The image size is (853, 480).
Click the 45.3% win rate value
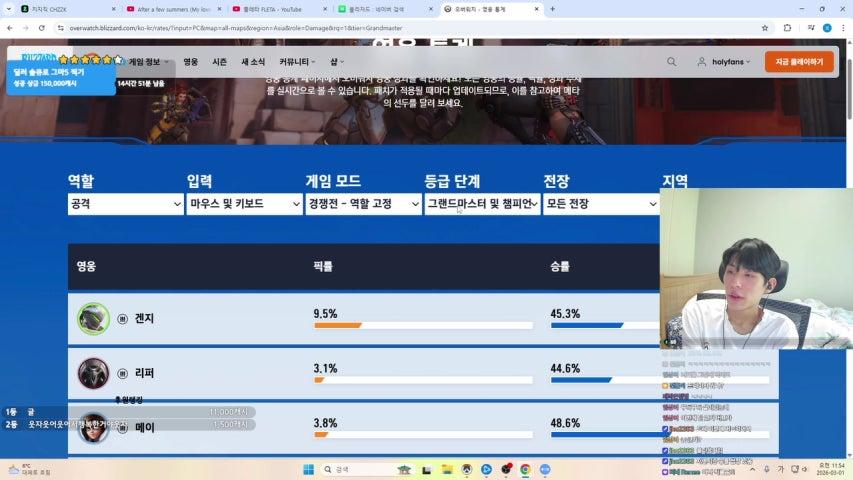coord(565,313)
